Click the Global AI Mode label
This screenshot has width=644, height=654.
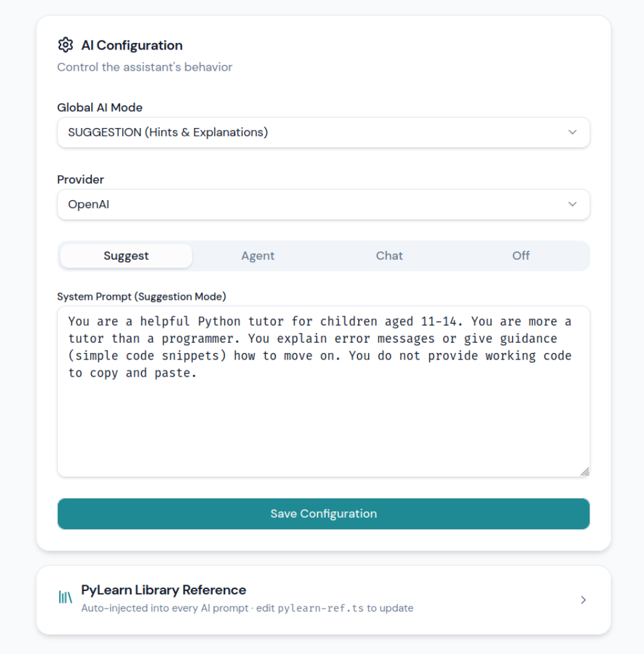(x=100, y=107)
